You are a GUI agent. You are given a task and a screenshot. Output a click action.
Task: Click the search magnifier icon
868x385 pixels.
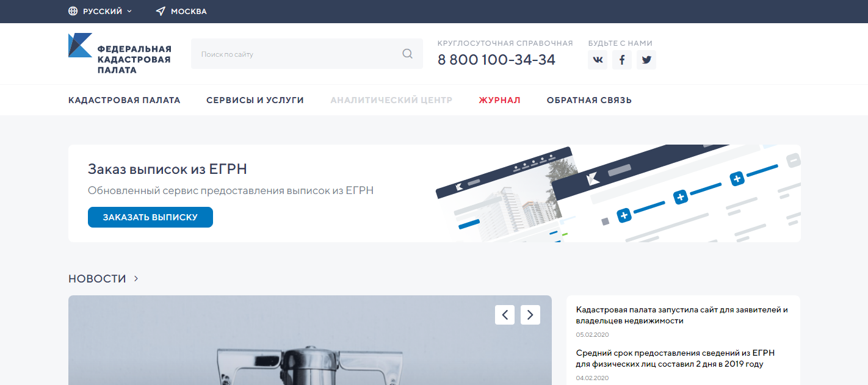408,54
